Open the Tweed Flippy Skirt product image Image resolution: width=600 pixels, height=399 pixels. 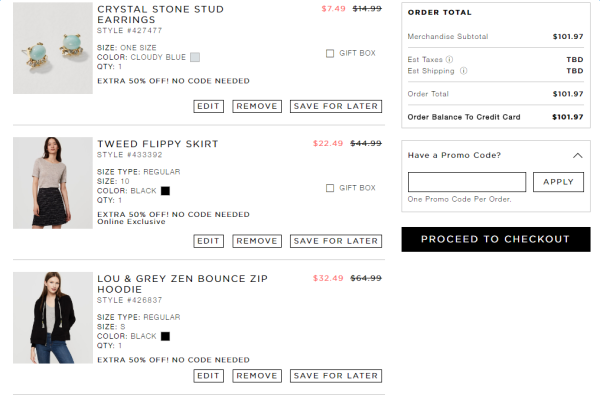(53, 183)
